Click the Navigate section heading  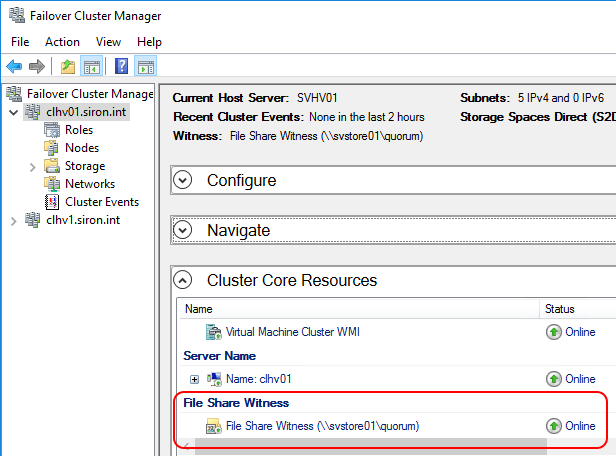click(238, 230)
